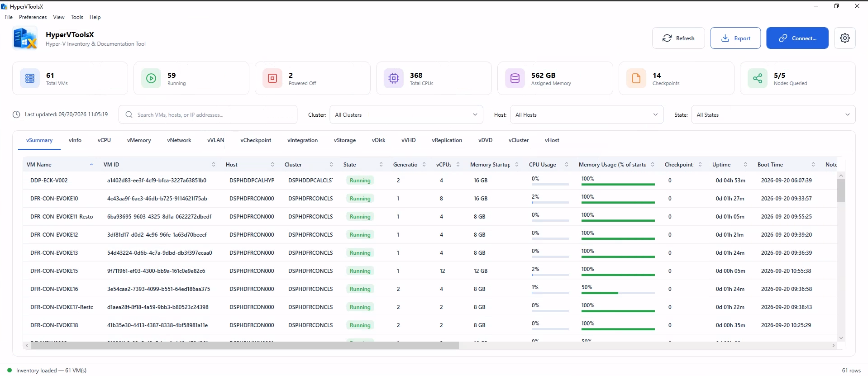
Task: Switch to the vCheckpoint tab
Action: click(256, 140)
